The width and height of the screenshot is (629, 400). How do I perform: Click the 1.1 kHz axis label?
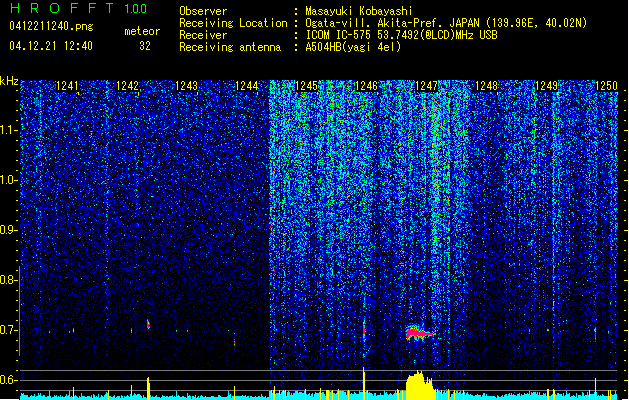coord(9,130)
